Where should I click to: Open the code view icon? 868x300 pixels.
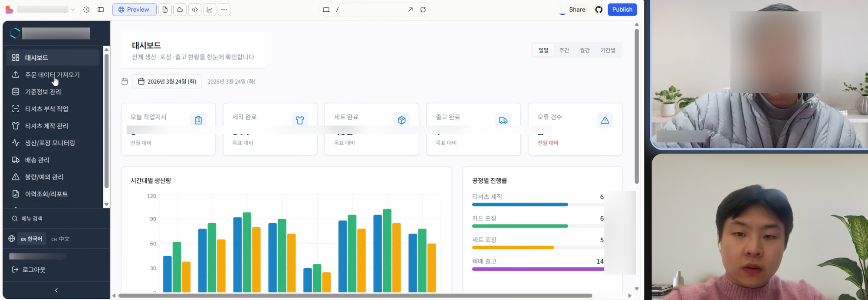tap(195, 10)
